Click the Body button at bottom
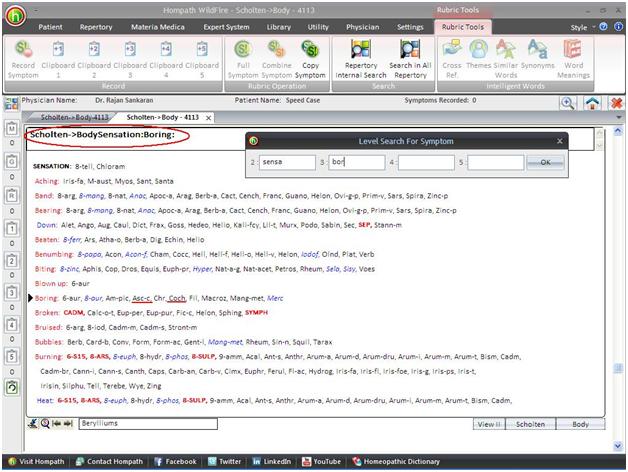 pos(580,424)
